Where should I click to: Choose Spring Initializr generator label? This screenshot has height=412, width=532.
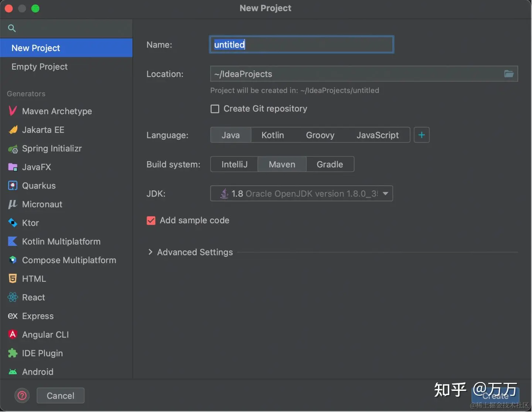52,149
